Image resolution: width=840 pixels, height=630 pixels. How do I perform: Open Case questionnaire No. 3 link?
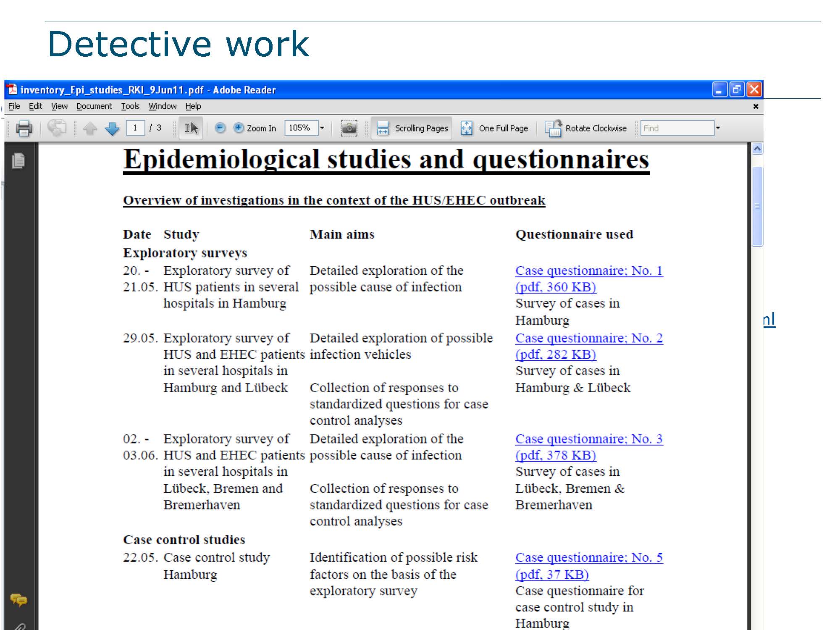click(x=589, y=438)
